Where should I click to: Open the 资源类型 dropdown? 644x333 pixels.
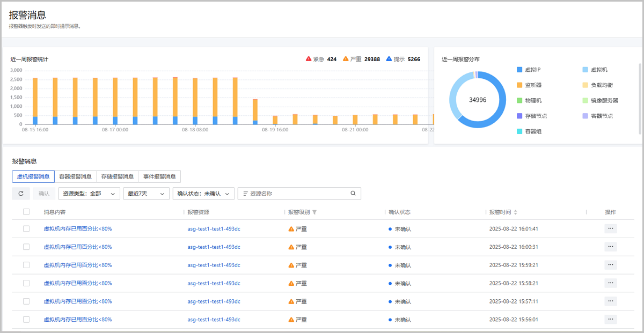click(x=89, y=194)
